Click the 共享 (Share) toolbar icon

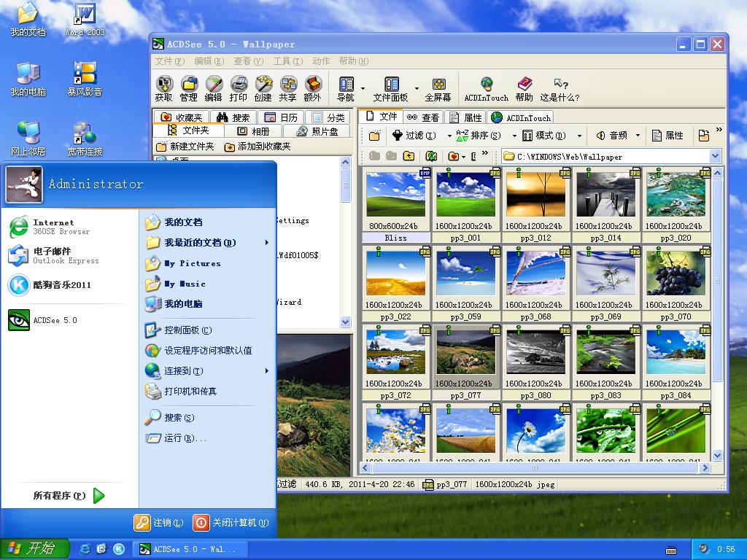pyautogui.click(x=287, y=87)
